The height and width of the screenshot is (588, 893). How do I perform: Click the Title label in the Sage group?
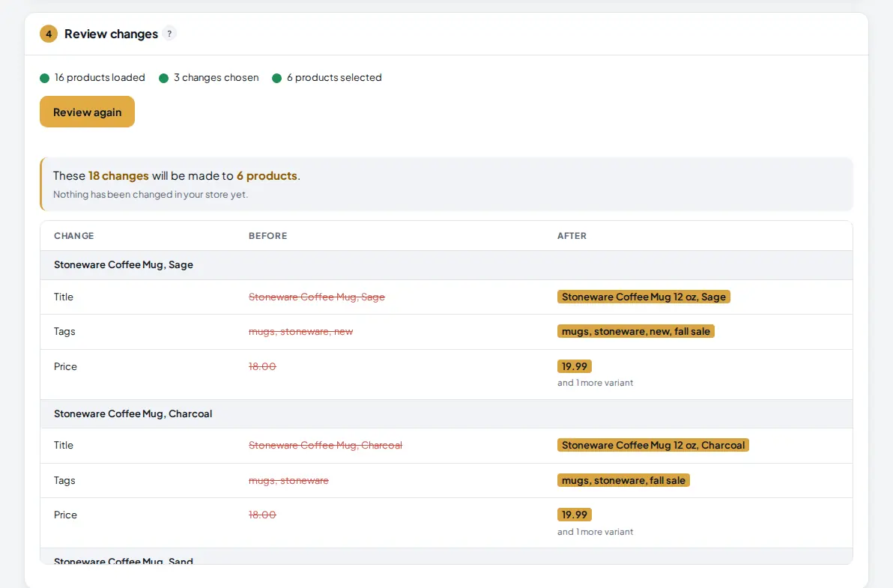pos(63,297)
